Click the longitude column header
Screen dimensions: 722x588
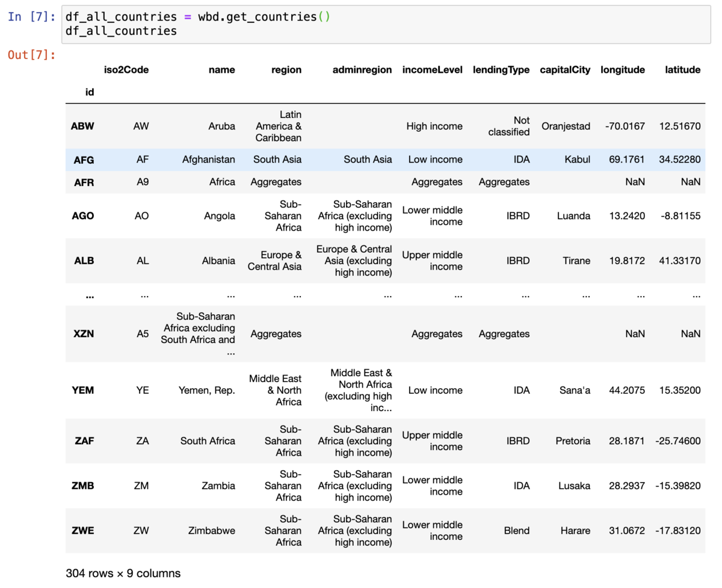pos(623,70)
